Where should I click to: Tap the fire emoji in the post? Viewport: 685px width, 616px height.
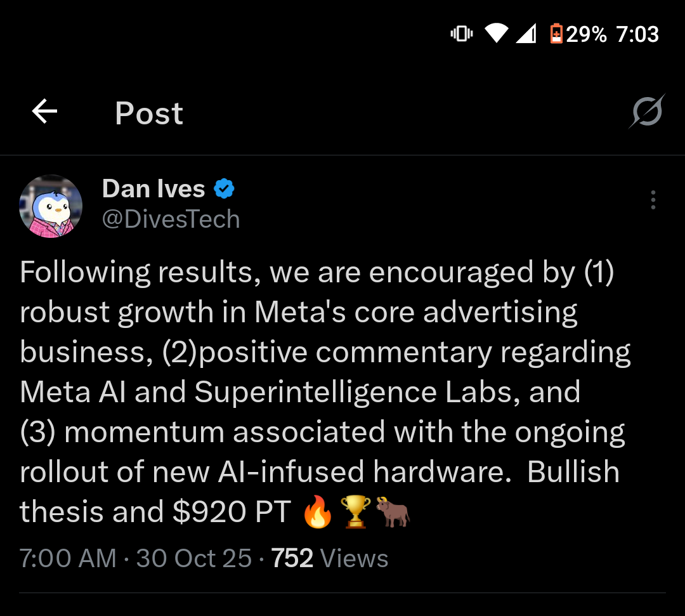pos(317,513)
